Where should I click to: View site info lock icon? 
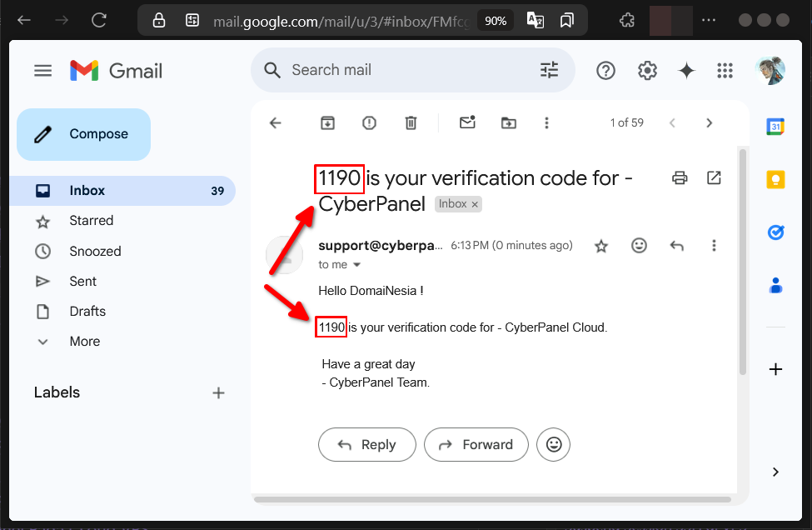[x=159, y=20]
